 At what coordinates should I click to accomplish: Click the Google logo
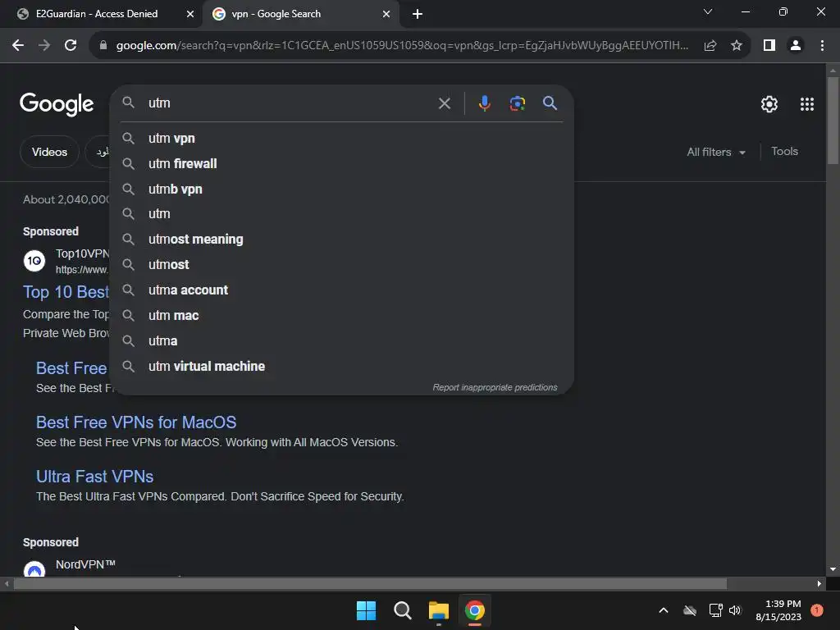(x=57, y=104)
